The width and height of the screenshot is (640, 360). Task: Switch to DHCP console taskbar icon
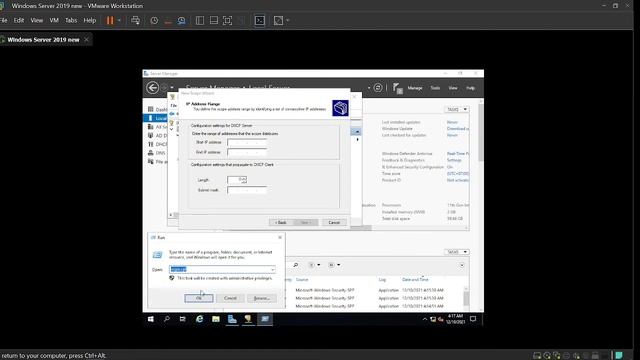pos(248,319)
